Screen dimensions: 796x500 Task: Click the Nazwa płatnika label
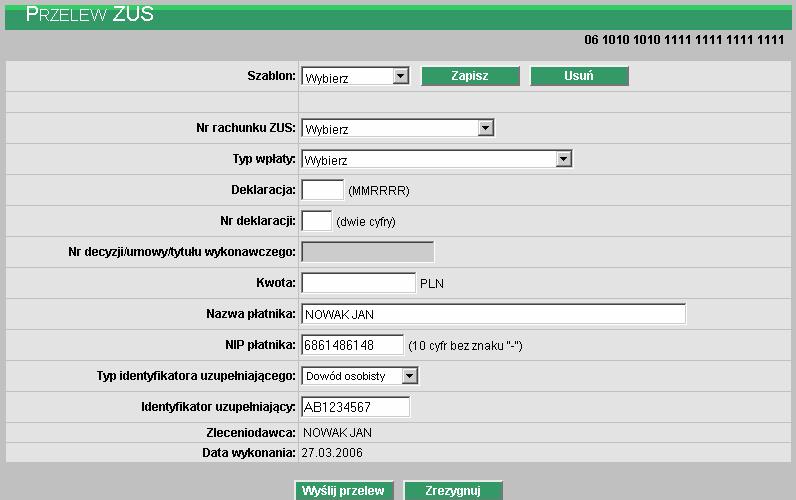click(251, 314)
